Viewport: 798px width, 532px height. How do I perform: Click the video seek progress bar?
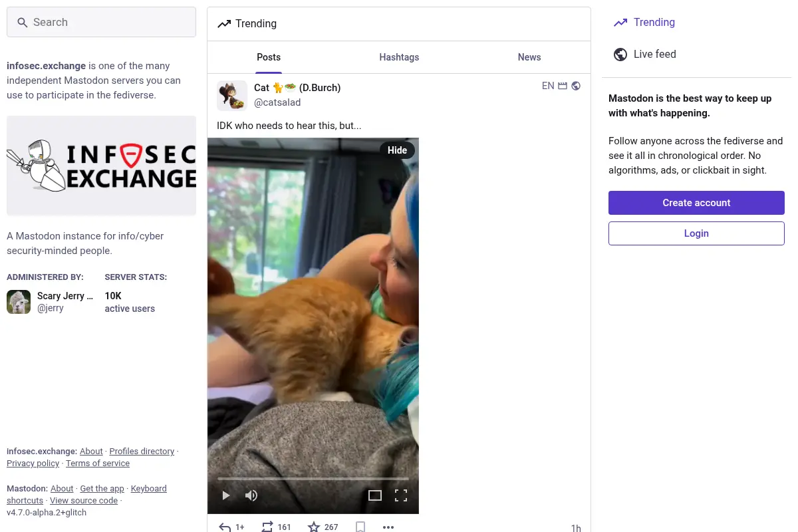point(313,479)
